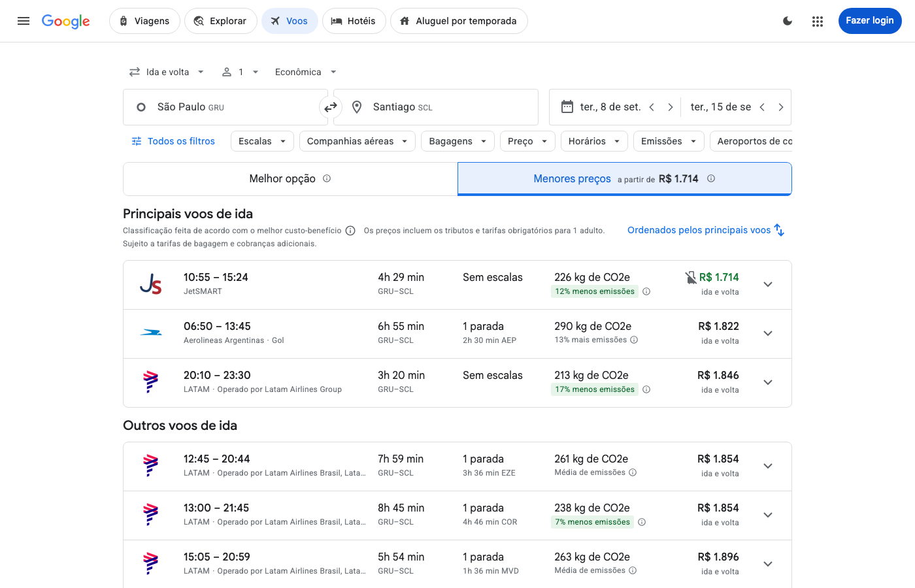
Task: Show info for 13% mais emissões
Action: 634,340
